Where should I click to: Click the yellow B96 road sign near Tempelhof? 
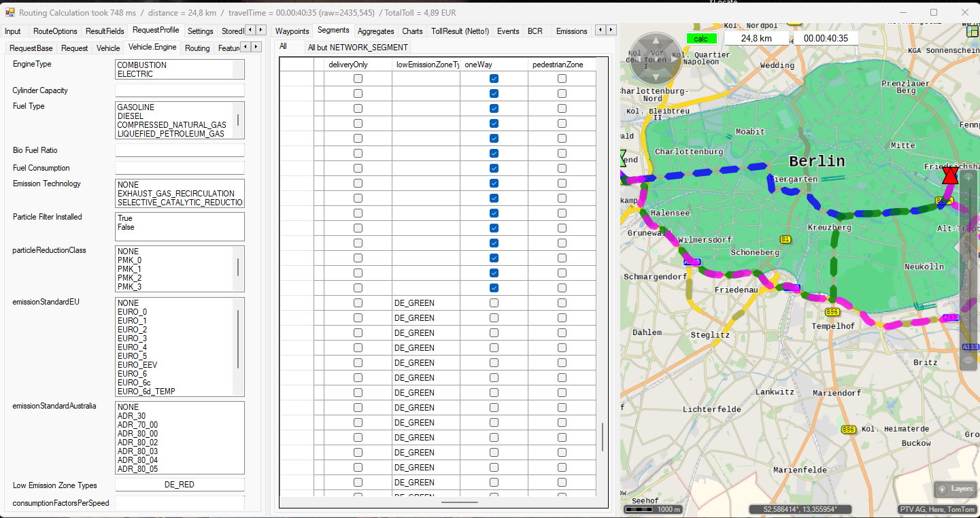(x=832, y=312)
